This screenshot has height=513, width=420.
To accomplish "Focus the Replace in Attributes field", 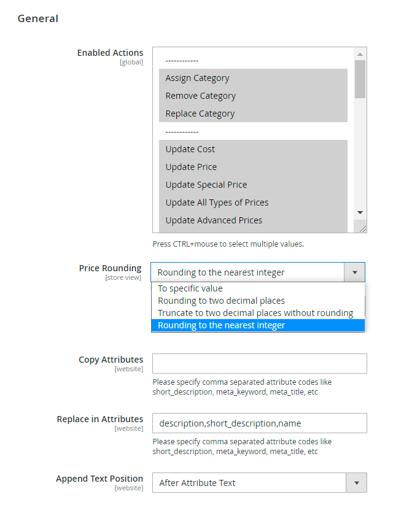I will 259,423.
